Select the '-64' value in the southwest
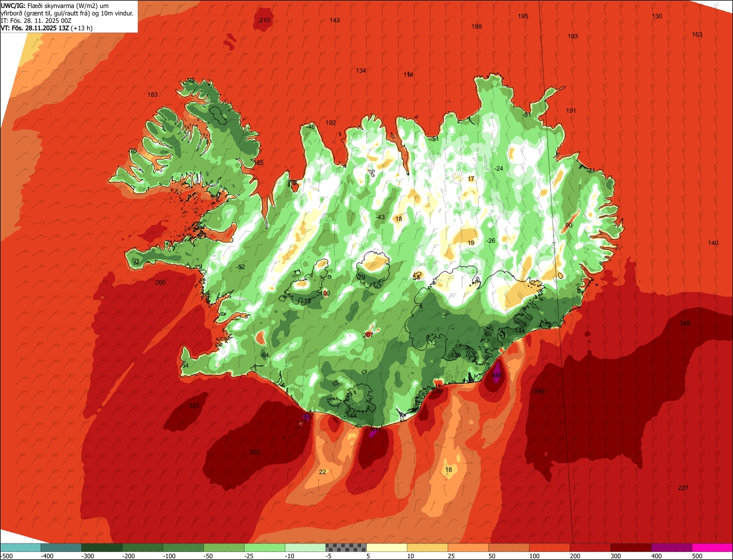733x560 pixels. pyautogui.click(x=264, y=356)
